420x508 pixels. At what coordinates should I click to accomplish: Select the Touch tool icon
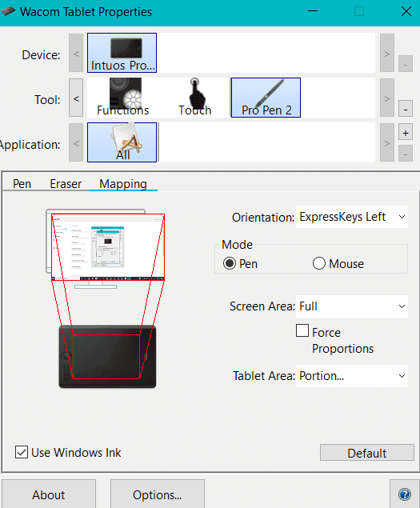194,97
